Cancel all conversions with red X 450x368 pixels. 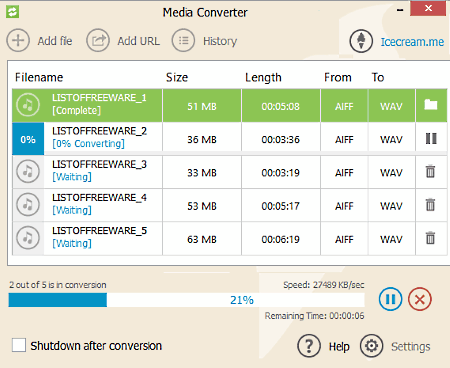click(420, 299)
